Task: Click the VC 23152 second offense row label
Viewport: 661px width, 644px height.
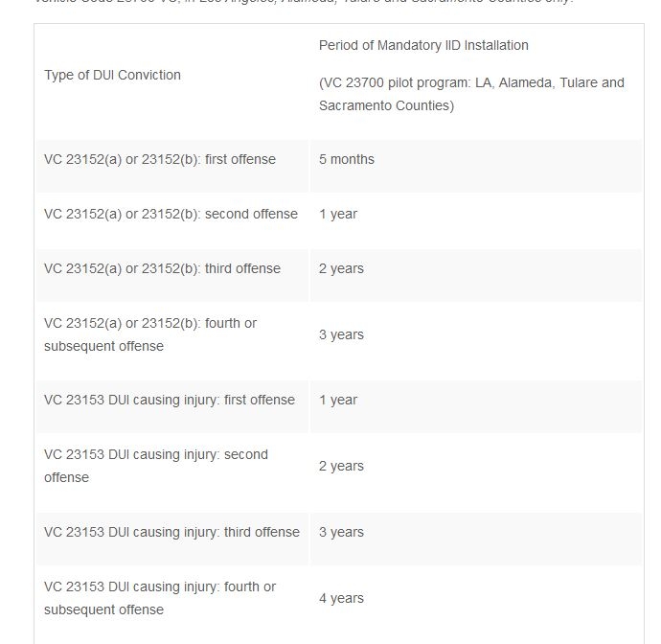Action: tap(171, 215)
